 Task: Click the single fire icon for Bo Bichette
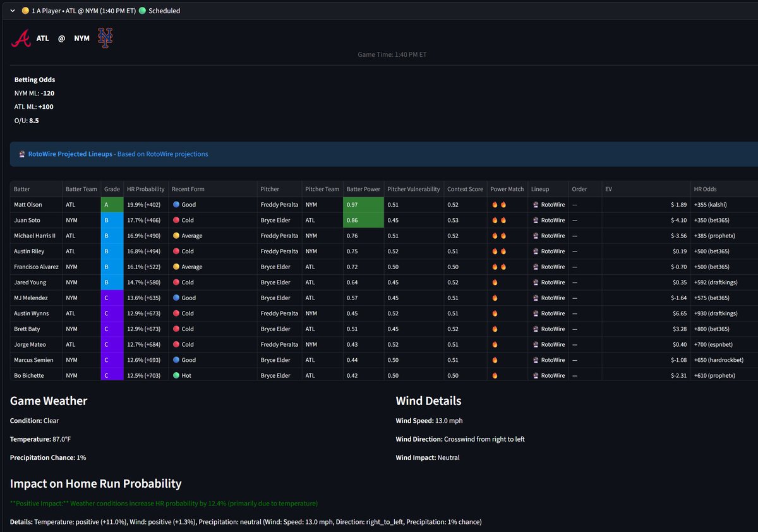495,375
